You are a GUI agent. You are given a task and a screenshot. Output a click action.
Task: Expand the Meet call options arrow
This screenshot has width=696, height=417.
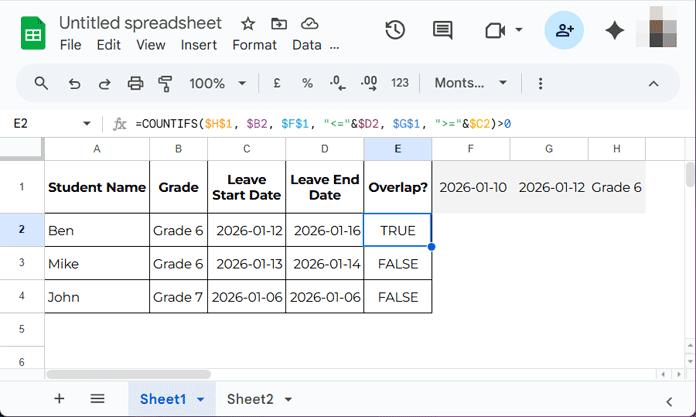518,30
